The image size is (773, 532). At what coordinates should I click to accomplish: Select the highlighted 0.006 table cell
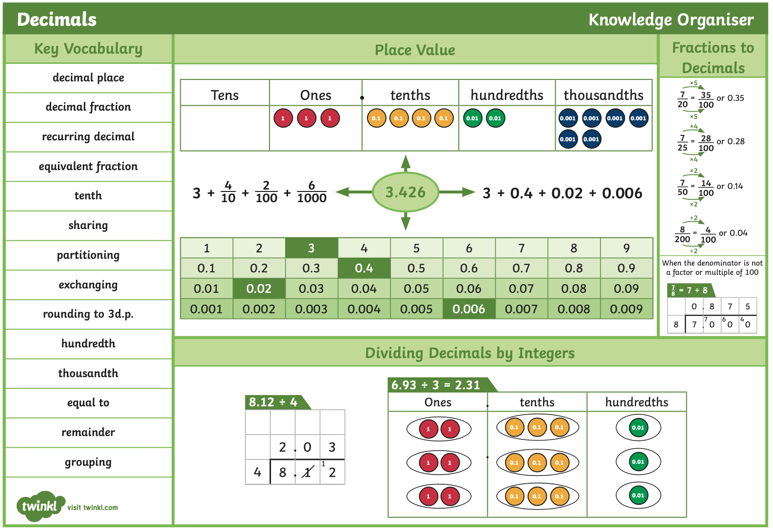click(x=469, y=309)
